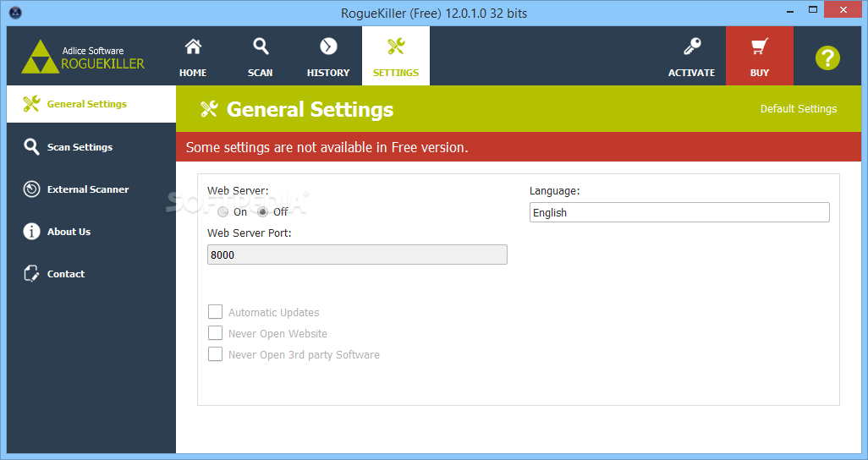
Task: Close the RogueKiller window
Action: tap(843, 9)
